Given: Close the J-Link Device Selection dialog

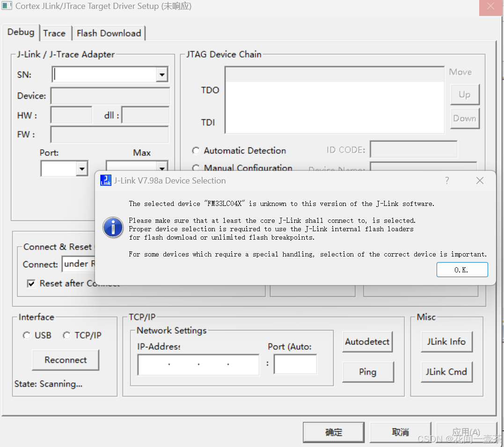Looking at the screenshot, I should click(480, 180).
